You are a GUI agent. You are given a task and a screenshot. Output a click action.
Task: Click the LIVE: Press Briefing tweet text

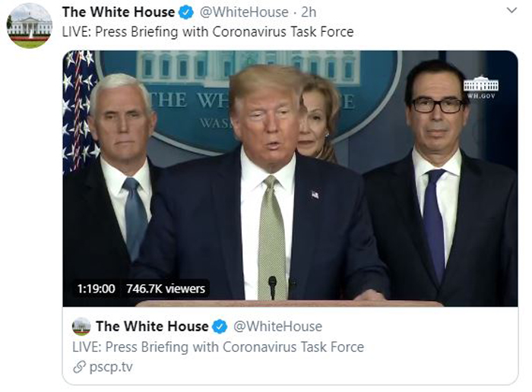tap(207, 32)
